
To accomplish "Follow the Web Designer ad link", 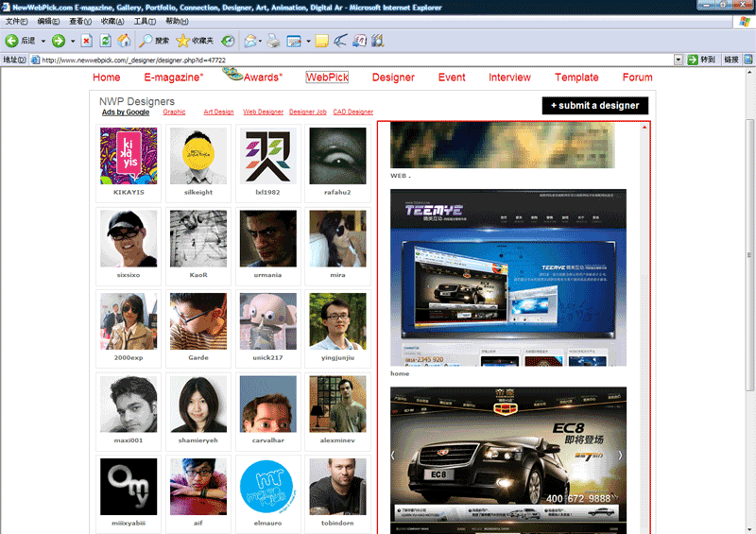I will (x=263, y=112).
